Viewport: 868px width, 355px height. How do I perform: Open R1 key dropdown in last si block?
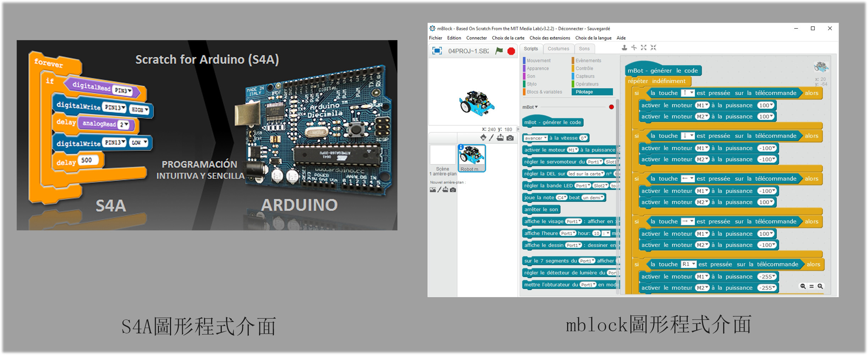point(688,264)
